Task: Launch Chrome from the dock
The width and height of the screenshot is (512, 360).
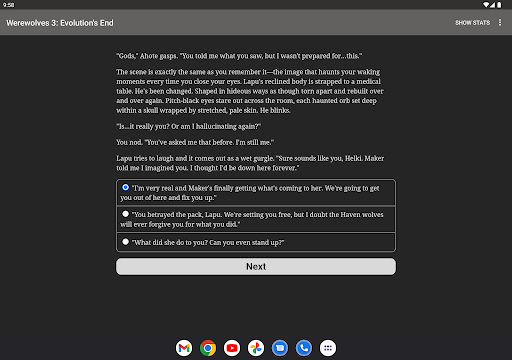Action: click(208, 348)
